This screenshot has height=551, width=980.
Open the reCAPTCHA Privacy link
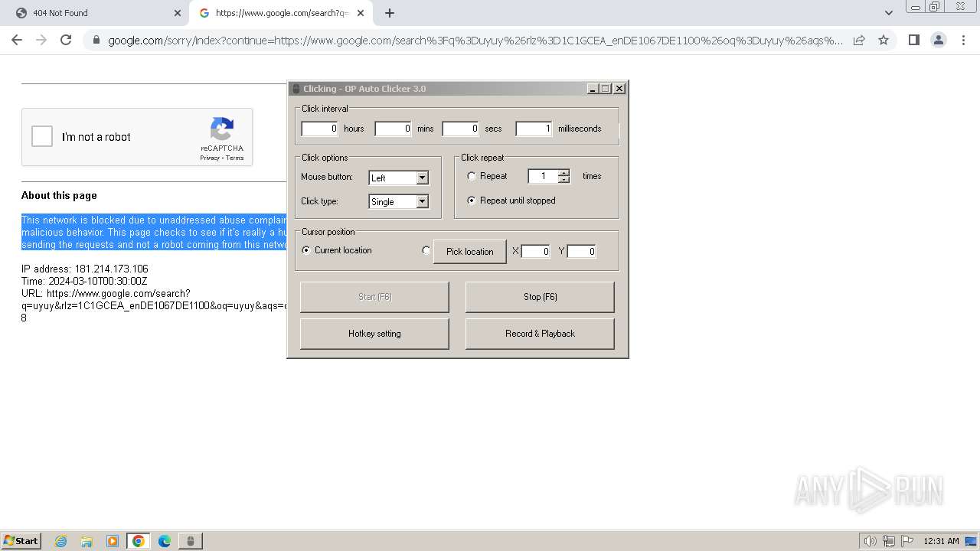(x=210, y=158)
